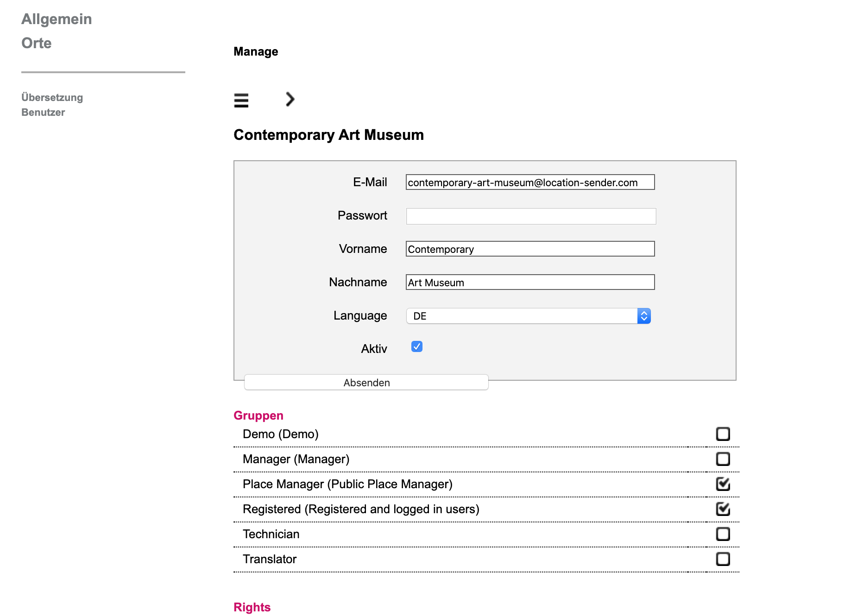The height and width of the screenshot is (616, 857).
Task: Open the Allgemein menu section
Action: click(x=57, y=19)
